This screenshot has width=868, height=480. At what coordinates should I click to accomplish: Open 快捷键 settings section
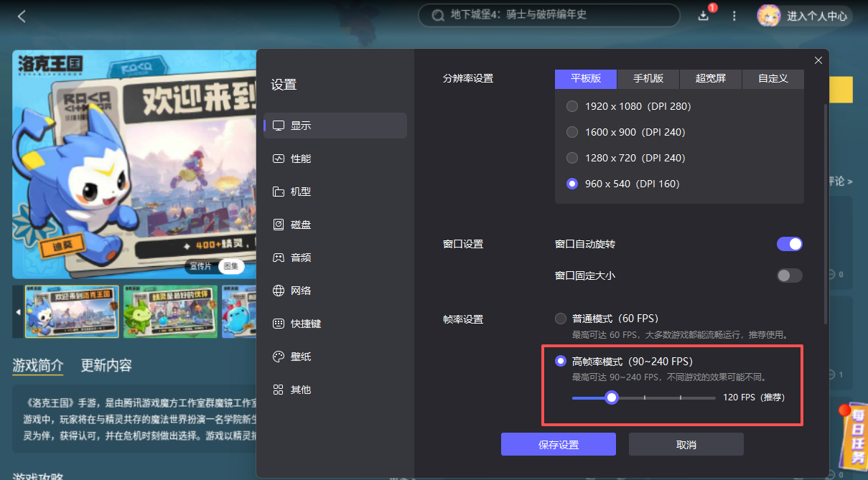(335, 324)
